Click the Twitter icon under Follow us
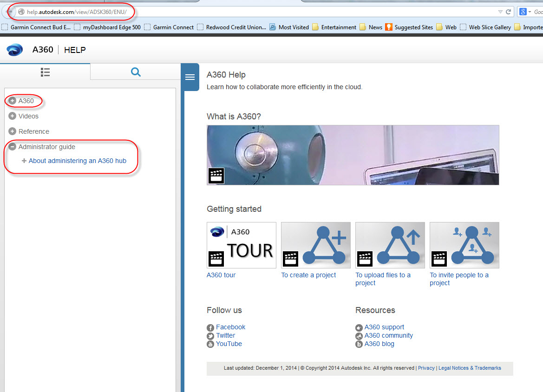The height and width of the screenshot is (392, 543). tap(210, 335)
